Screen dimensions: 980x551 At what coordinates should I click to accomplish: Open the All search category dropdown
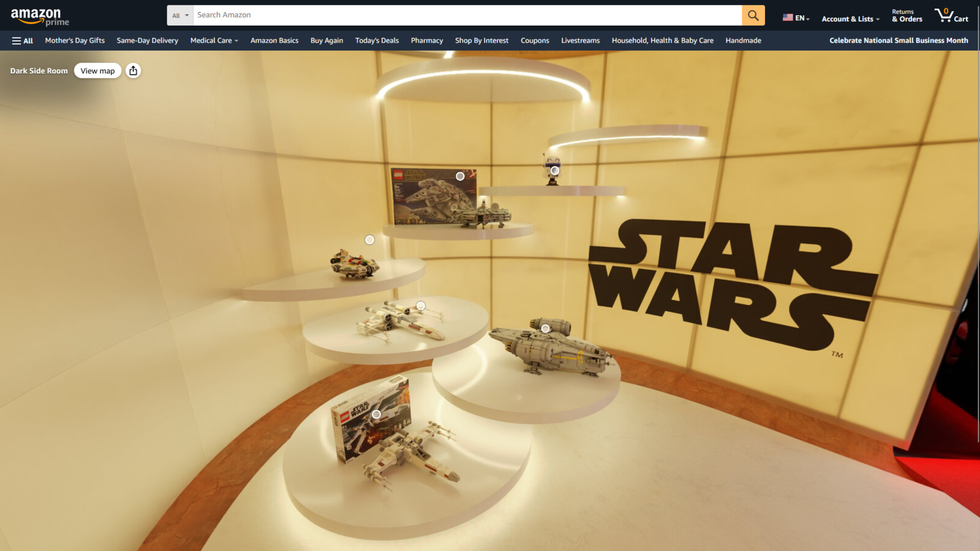pos(180,15)
